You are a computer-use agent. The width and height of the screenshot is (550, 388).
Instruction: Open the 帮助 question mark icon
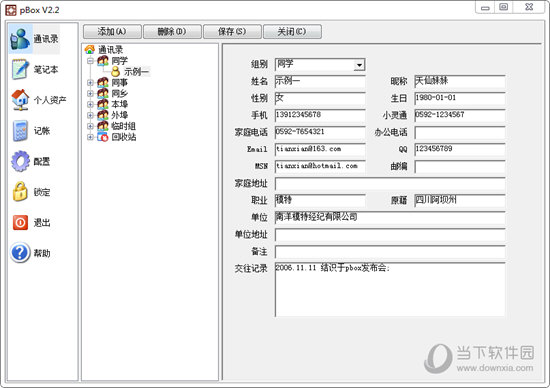20,253
